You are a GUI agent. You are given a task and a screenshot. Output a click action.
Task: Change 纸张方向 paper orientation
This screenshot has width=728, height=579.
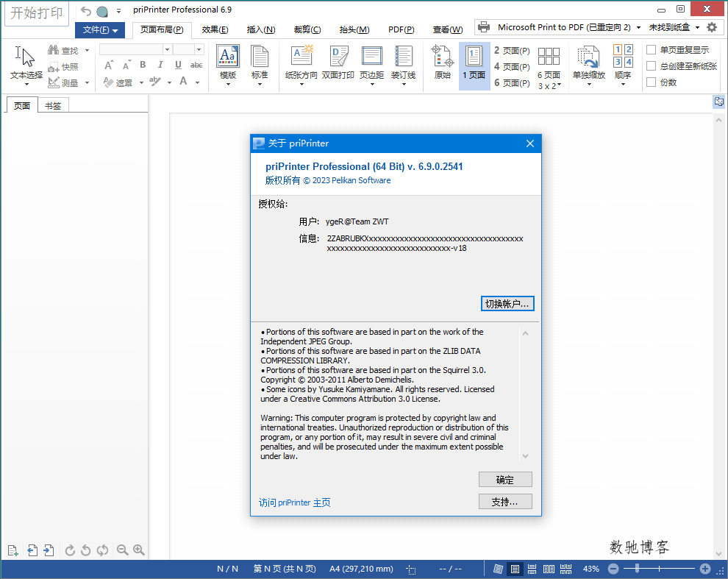click(x=301, y=65)
